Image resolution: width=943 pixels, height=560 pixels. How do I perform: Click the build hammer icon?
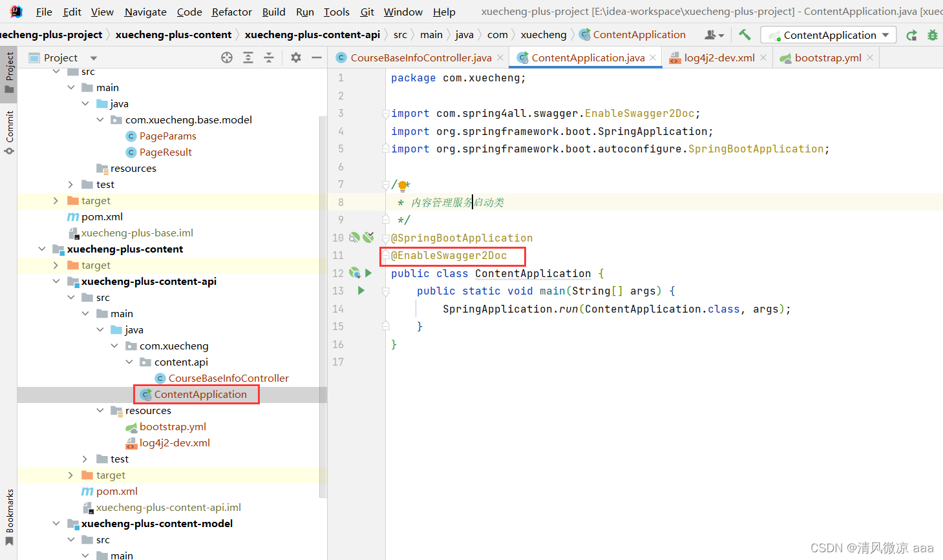pyautogui.click(x=745, y=35)
